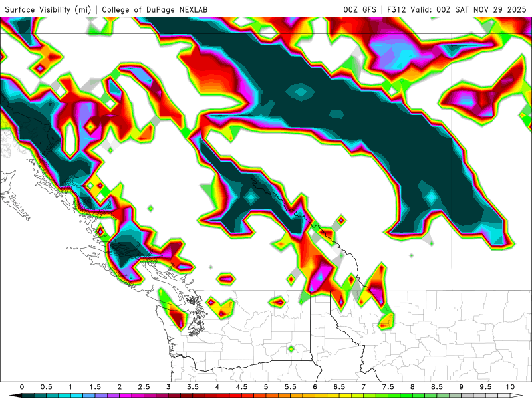Click the '5' tick label on the color scale
This screenshot has height=399, width=532.
[x=266, y=387]
